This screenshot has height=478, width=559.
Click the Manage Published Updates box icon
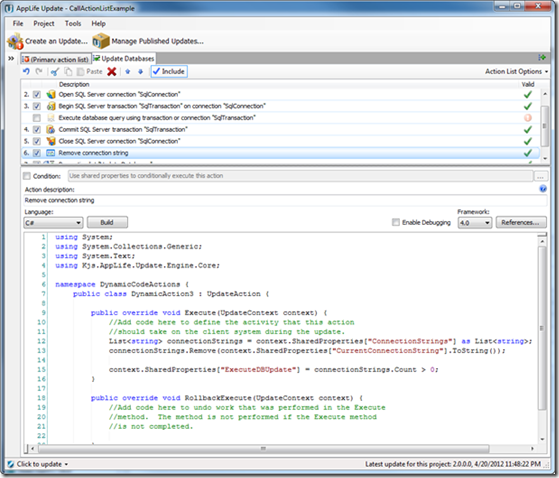101,41
